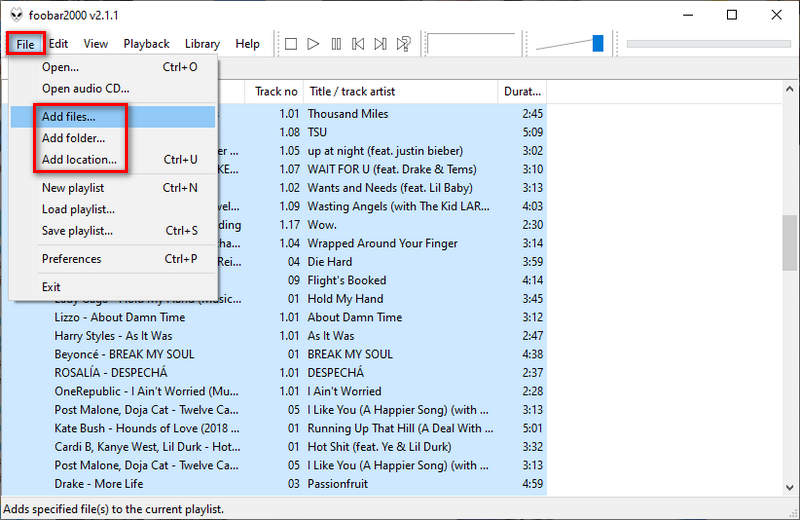The width and height of the screenshot is (800, 520).
Task: Click duration 4:59 of Passionfruit
Action: (x=532, y=484)
